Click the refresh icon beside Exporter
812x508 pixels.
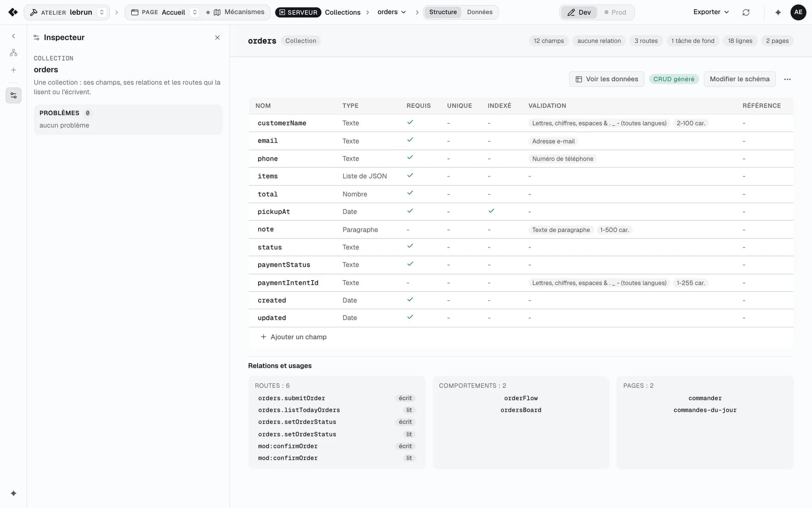(x=746, y=12)
